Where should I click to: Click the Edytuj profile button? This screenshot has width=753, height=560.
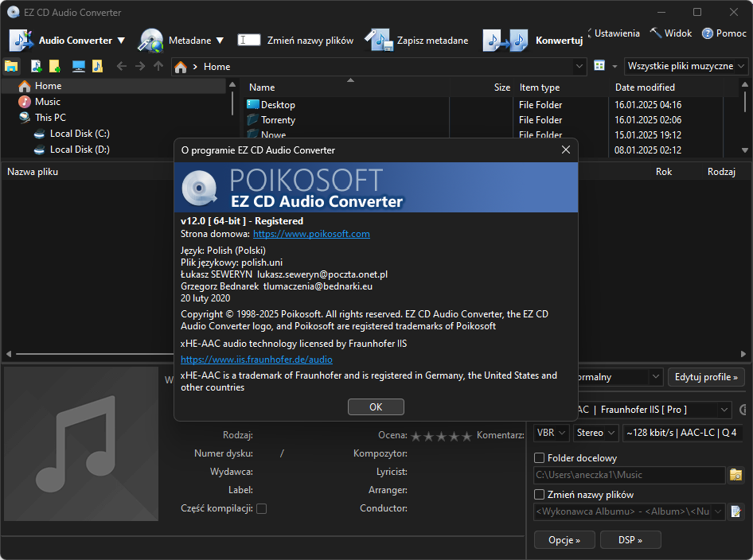[706, 377]
